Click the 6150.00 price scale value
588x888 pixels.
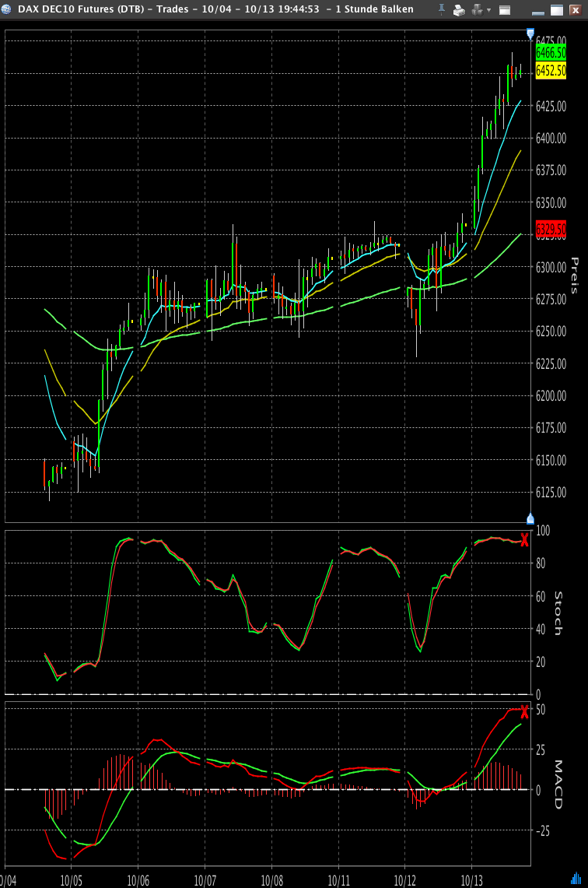coord(551,460)
